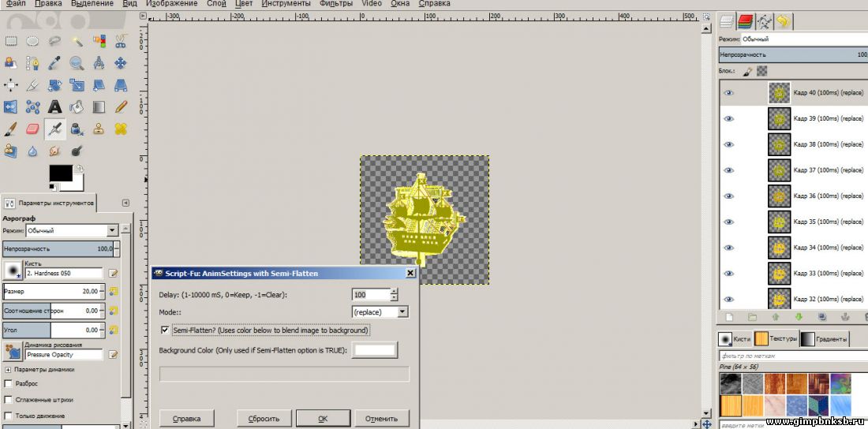
Task: Select the Fuzzy Select magic wand tool
Action: click(77, 41)
